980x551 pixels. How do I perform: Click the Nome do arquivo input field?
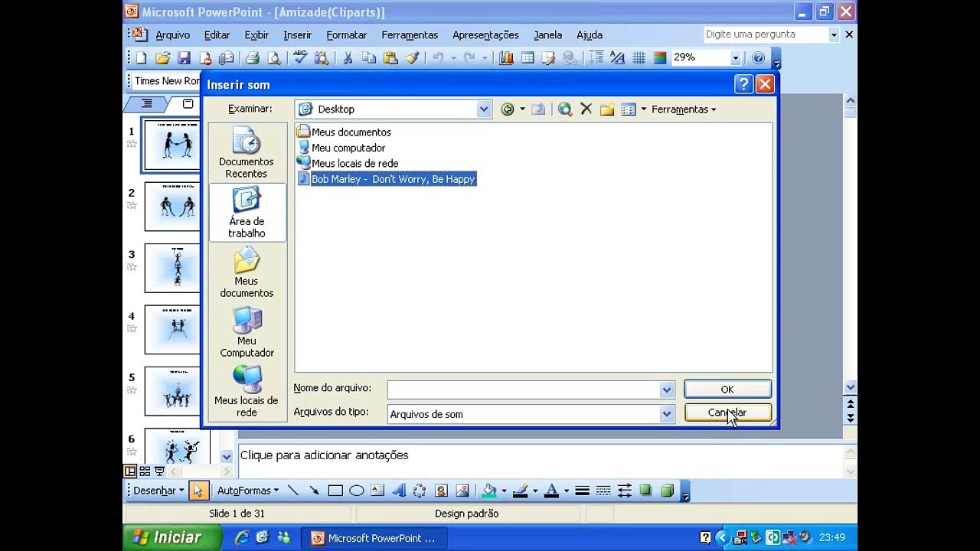coord(524,390)
